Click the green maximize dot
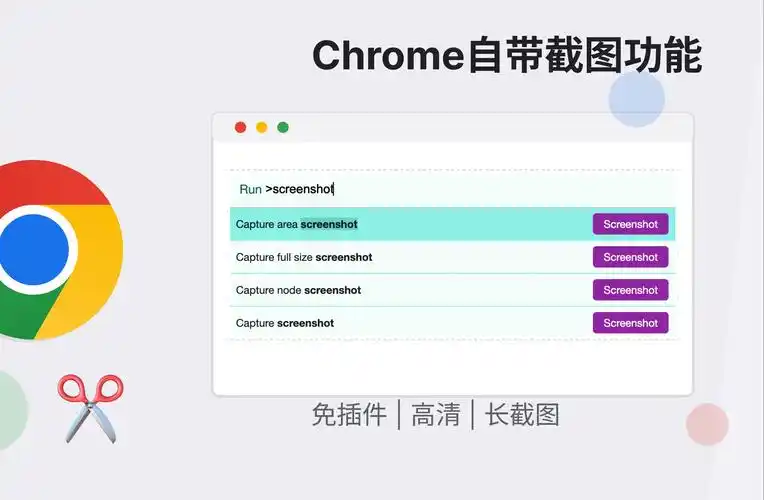The image size is (764, 500). 283,127
